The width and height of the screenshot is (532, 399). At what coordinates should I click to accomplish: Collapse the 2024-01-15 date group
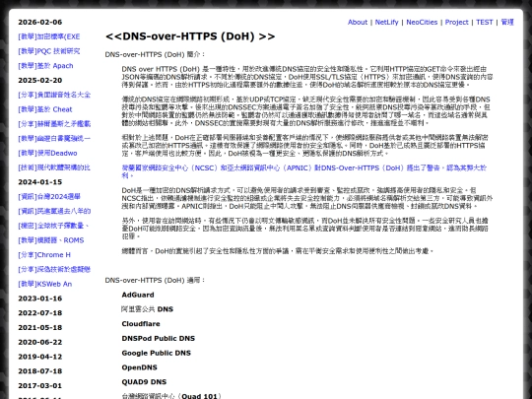tap(40, 182)
